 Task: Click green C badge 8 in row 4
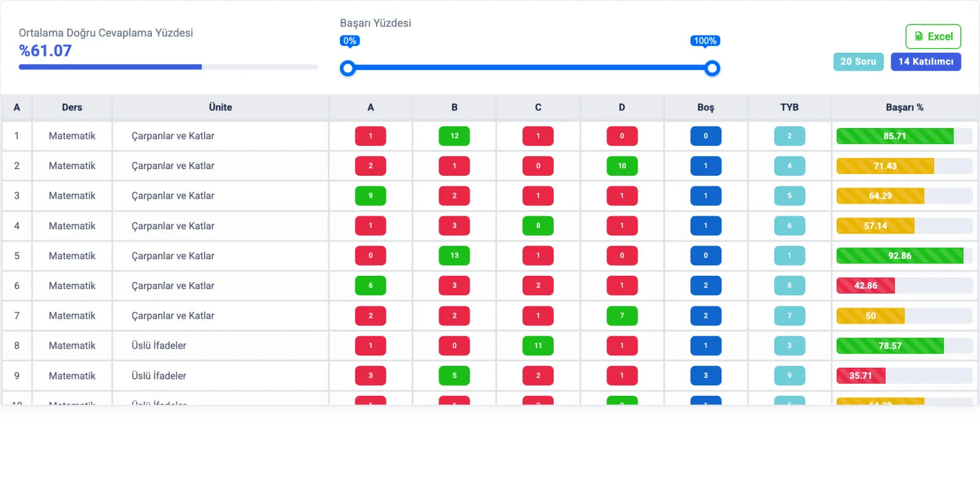pyautogui.click(x=538, y=226)
